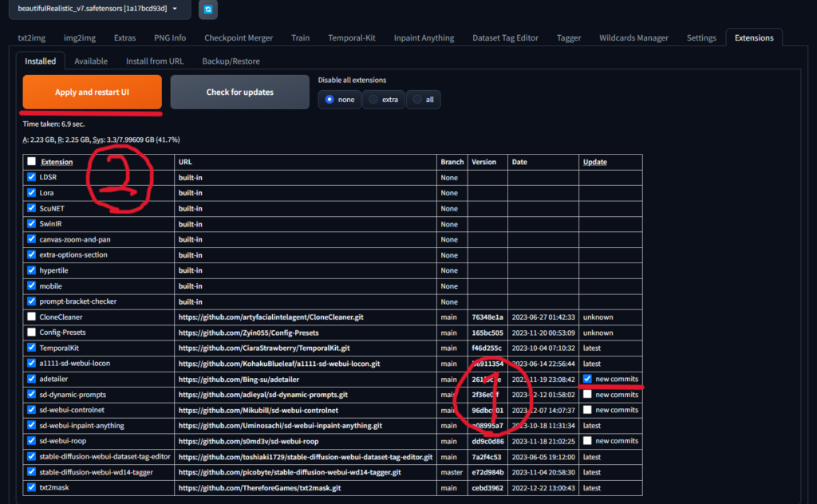Check sd-webui-roop 'new commits' update checkbox
This screenshot has height=504, width=817.
pos(588,440)
